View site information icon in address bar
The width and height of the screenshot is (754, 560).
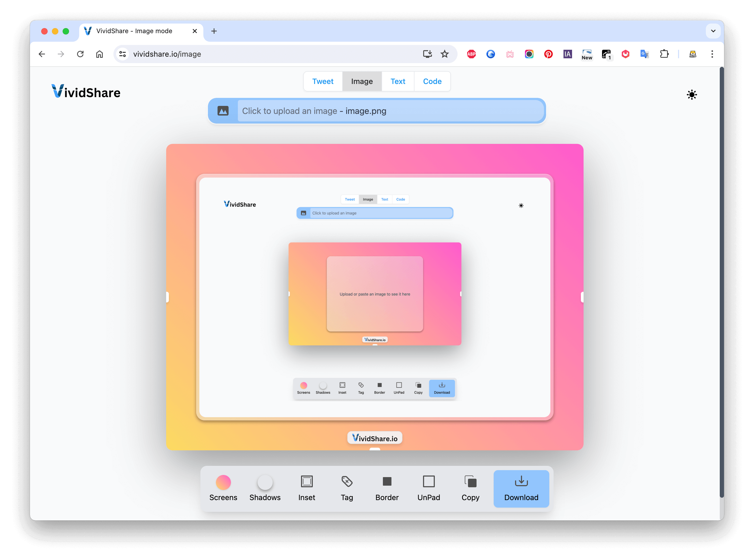[x=123, y=54]
